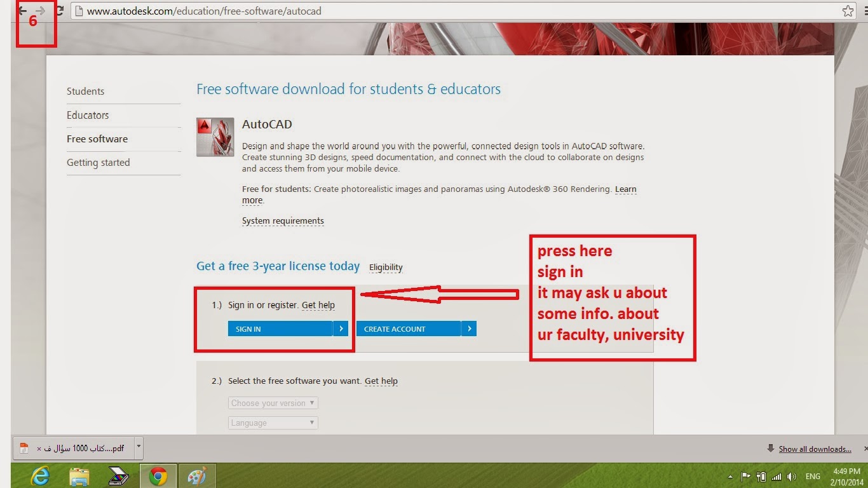Click arrow beside CREATE ACCOUNT button
This screenshot has height=488, width=868.
469,329
